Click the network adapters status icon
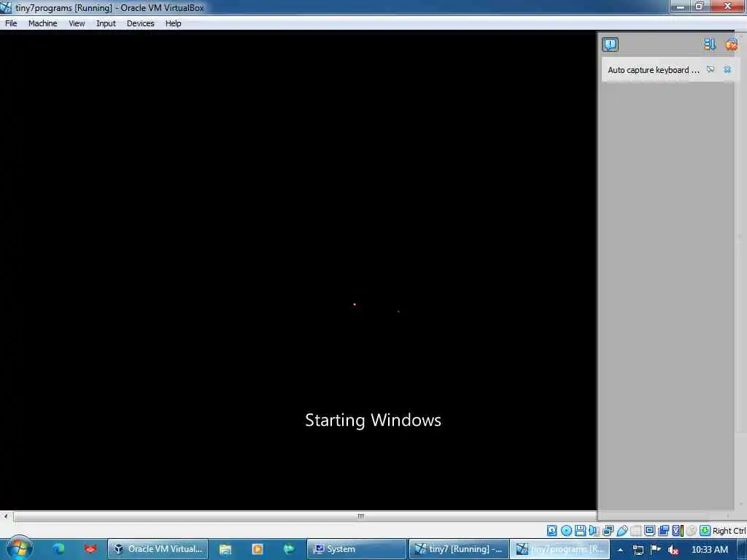This screenshot has width=747, height=560. [x=608, y=531]
